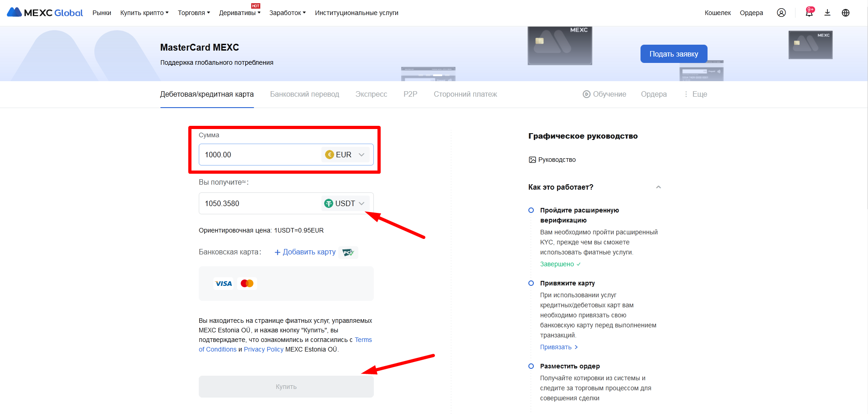Expand the Деривативы dropdown menu
The image size is (868, 414).
tap(240, 13)
